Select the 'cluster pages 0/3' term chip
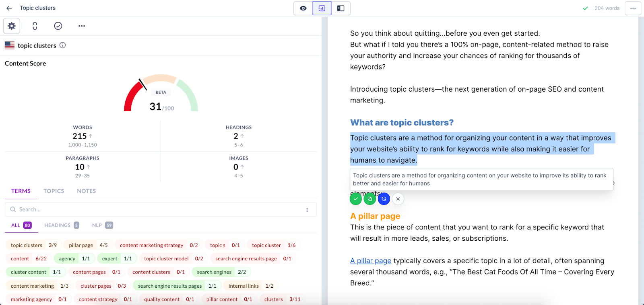644x305 pixels. pos(103,286)
